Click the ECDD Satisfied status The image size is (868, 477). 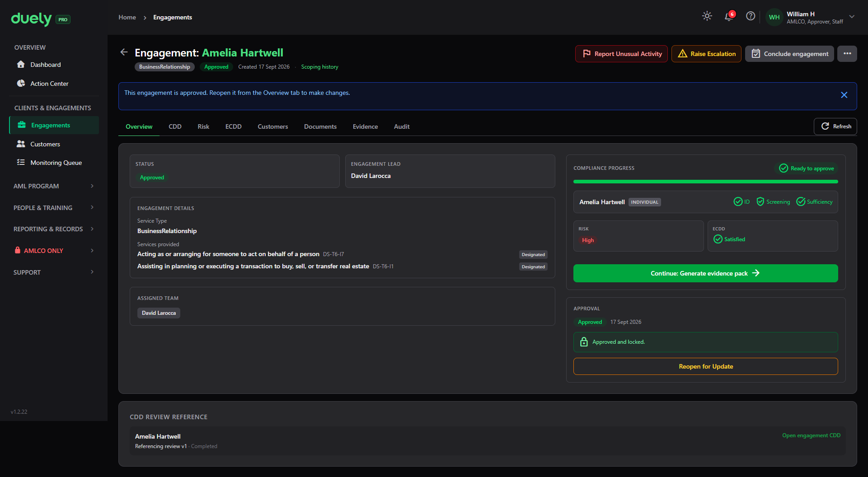point(729,239)
